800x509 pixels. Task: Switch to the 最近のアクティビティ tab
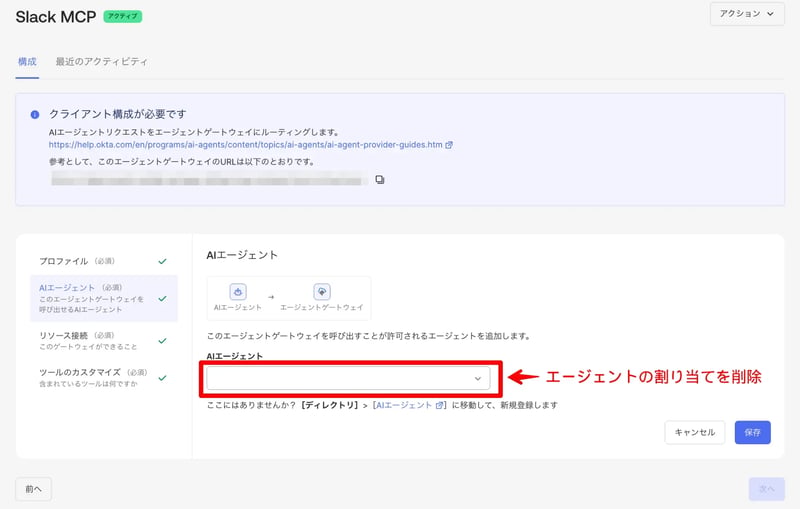click(x=102, y=62)
